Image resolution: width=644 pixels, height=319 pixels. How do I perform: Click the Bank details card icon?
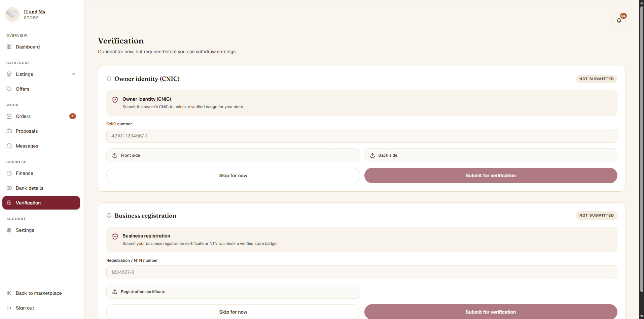click(9, 188)
